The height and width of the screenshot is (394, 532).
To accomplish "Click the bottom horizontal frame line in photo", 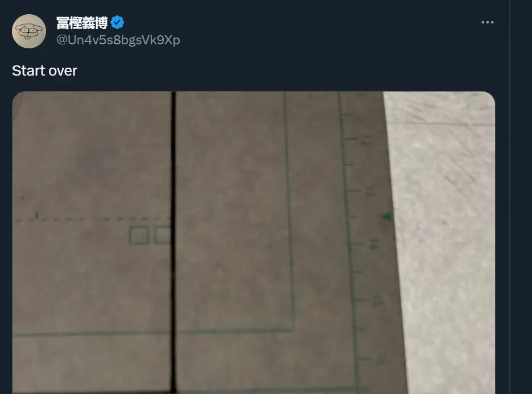I will tap(152, 333).
